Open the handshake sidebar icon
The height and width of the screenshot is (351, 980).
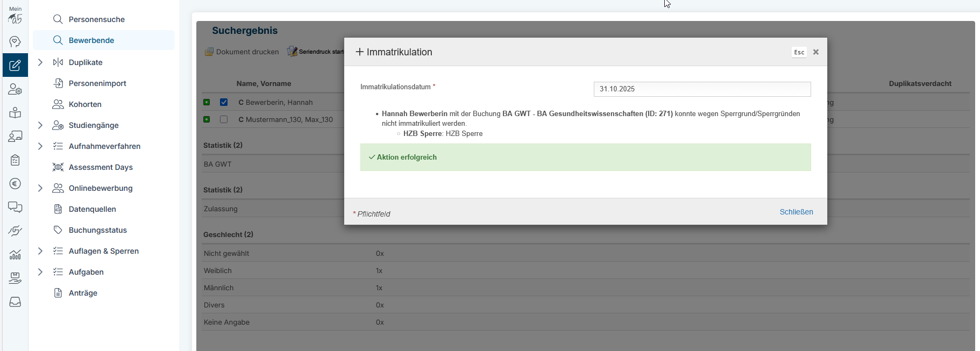[15, 231]
